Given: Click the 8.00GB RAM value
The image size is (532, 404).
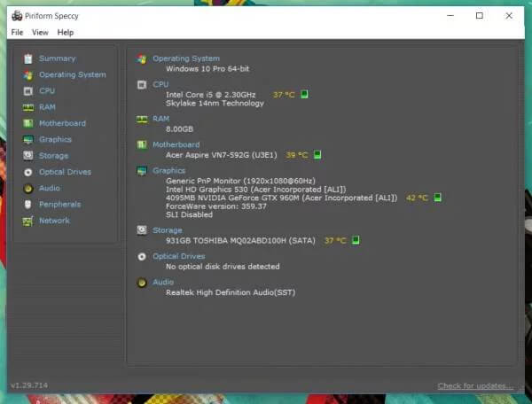Looking at the screenshot, I should click(179, 129).
